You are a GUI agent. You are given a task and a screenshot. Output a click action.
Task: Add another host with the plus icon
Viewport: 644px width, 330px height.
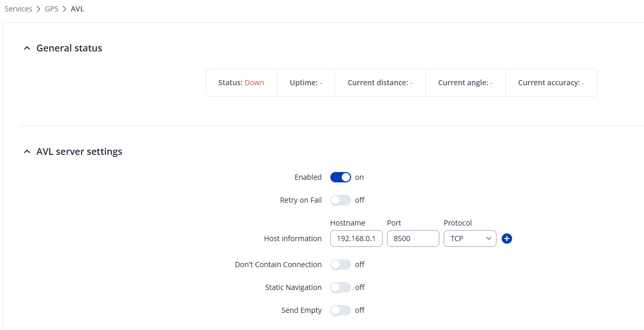click(507, 239)
